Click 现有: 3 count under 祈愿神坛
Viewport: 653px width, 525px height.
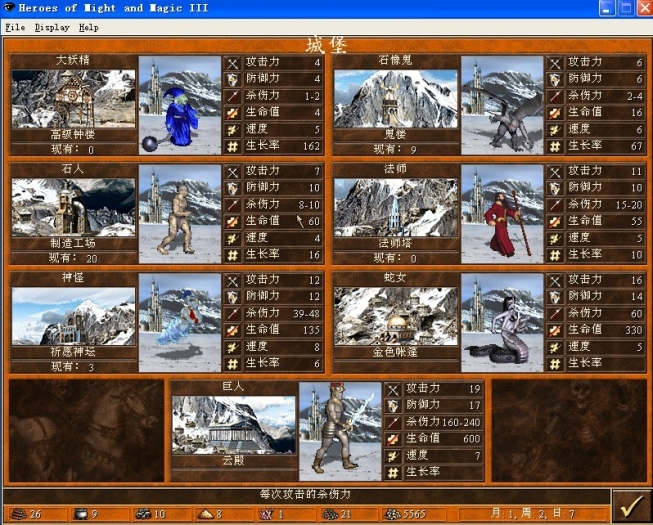(x=73, y=367)
